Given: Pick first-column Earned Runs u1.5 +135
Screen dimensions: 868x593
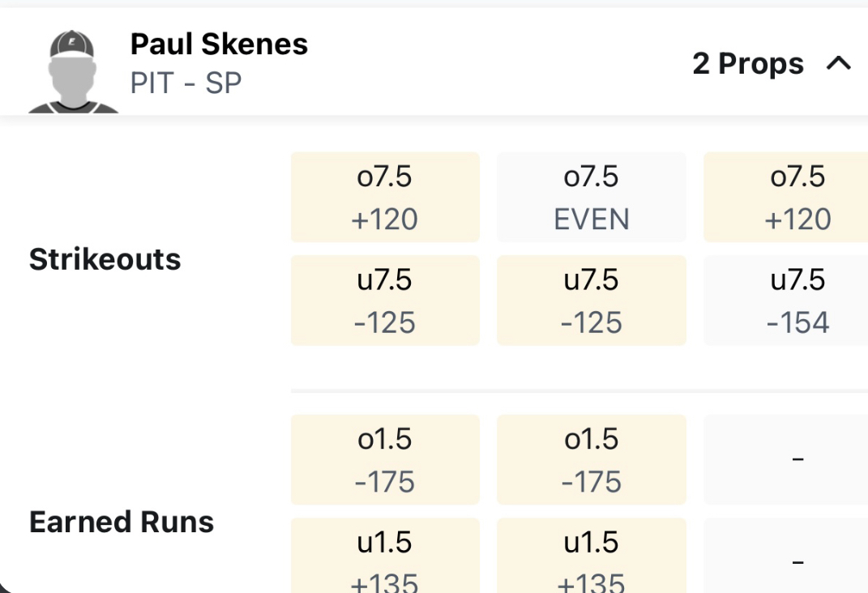Looking at the screenshot, I should click(x=385, y=556).
